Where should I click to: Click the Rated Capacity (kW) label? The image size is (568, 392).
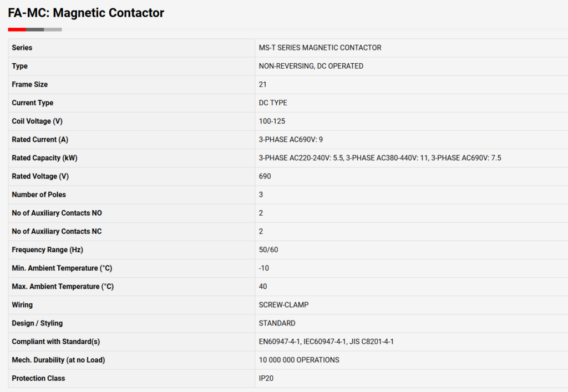pos(44,158)
